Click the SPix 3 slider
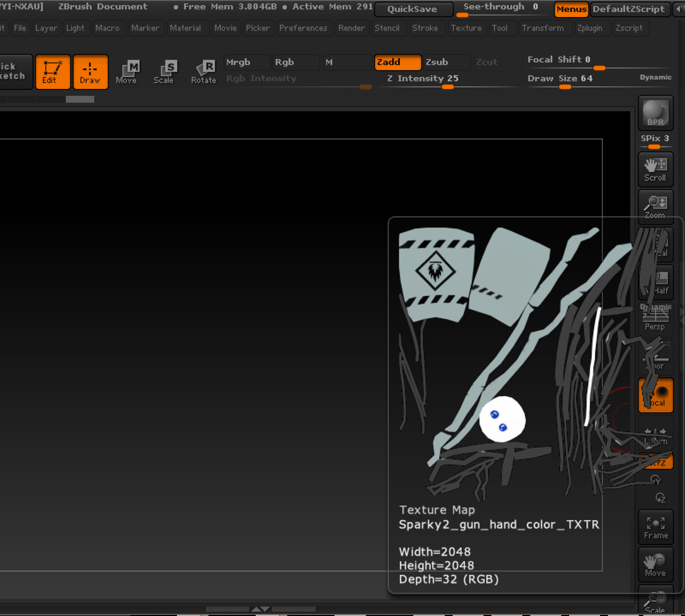The width and height of the screenshot is (685, 616). (x=655, y=140)
